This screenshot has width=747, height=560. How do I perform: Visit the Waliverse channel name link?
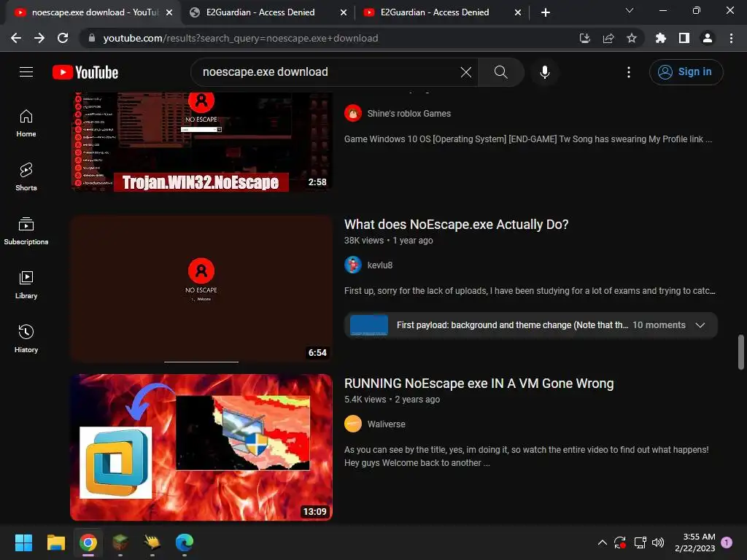(387, 424)
